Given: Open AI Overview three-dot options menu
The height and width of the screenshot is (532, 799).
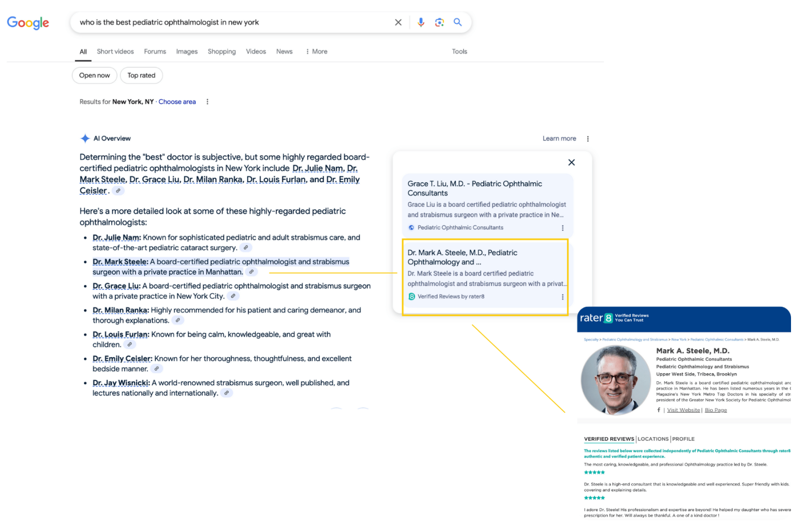Looking at the screenshot, I should pos(588,139).
